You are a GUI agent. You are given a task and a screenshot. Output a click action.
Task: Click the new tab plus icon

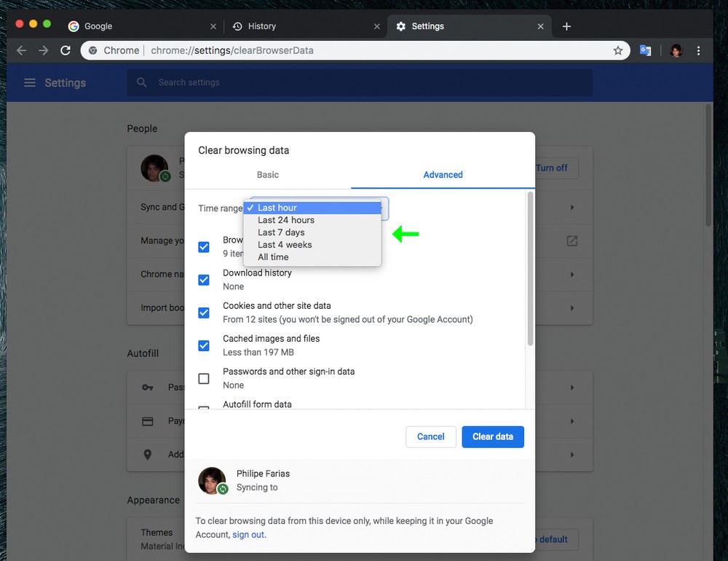click(x=566, y=26)
